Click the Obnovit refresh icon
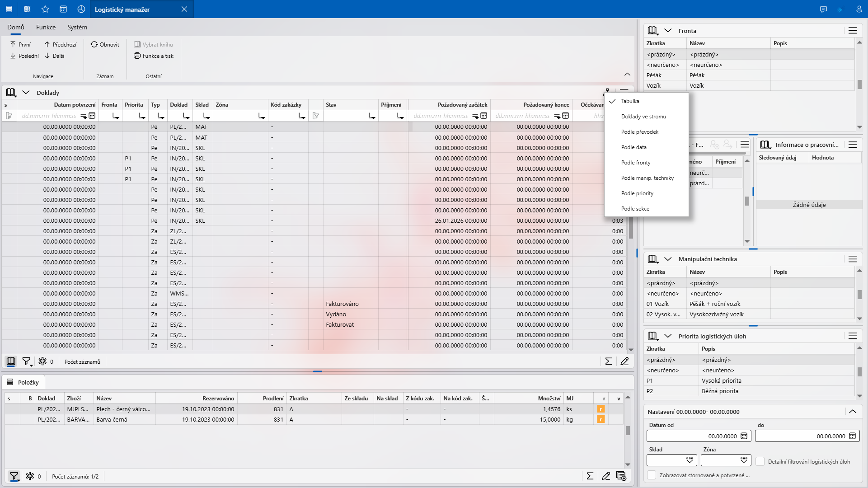The width and height of the screenshot is (868, 488). tap(94, 44)
